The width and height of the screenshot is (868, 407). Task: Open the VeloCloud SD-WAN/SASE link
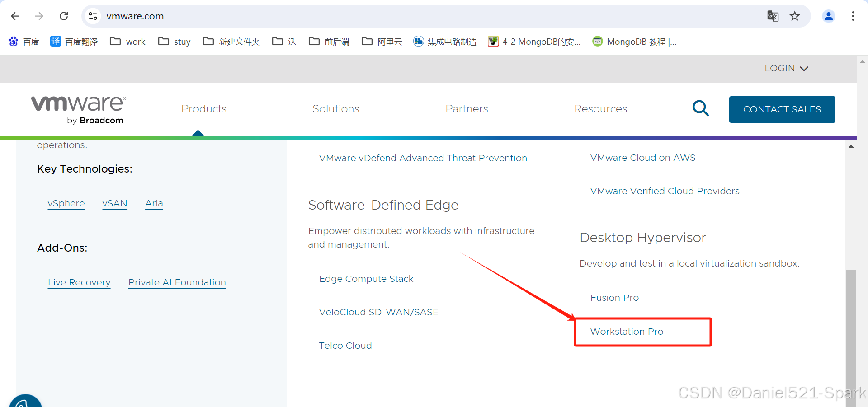(379, 312)
